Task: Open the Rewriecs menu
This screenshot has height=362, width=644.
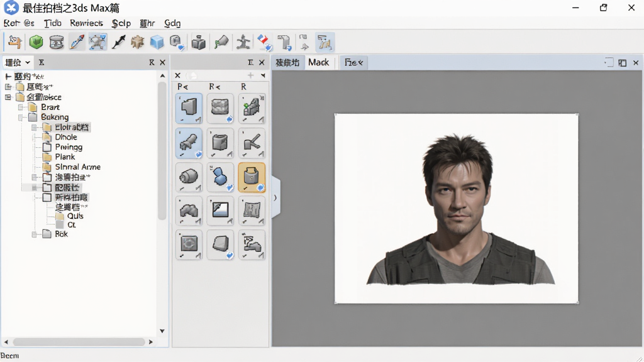Action: pyautogui.click(x=86, y=23)
